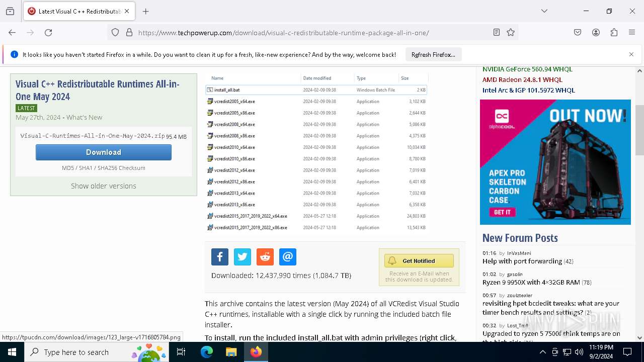Click Get Notified button

tap(419, 261)
